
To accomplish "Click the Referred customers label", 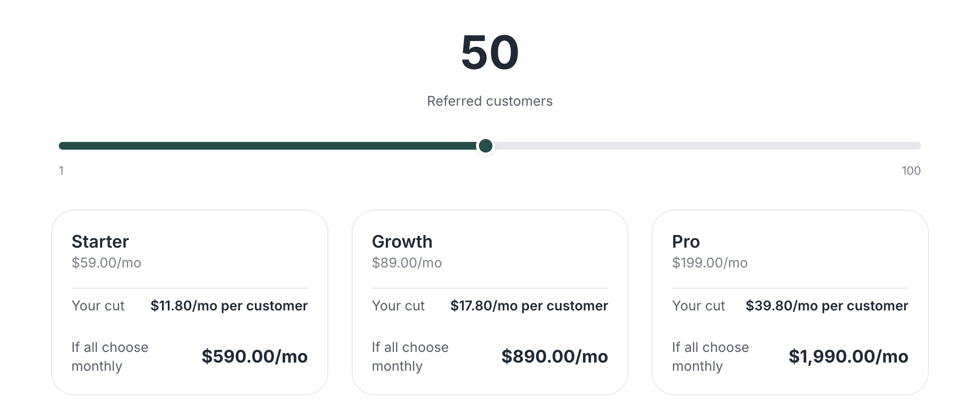I will point(490,101).
